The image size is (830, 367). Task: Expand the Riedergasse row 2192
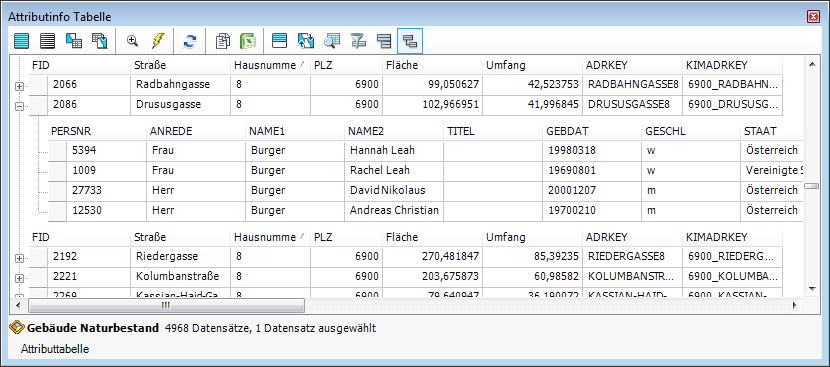point(20,258)
